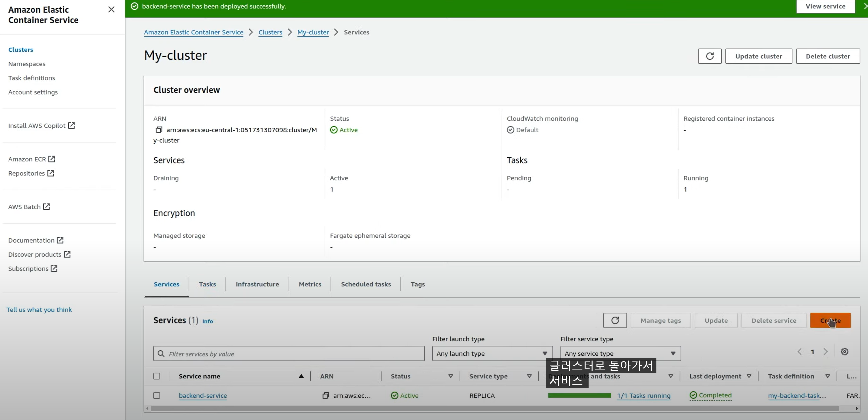Go to next services page arrow
The width and height of the screenshot is (868, 420).
click(x=825, y=352)
